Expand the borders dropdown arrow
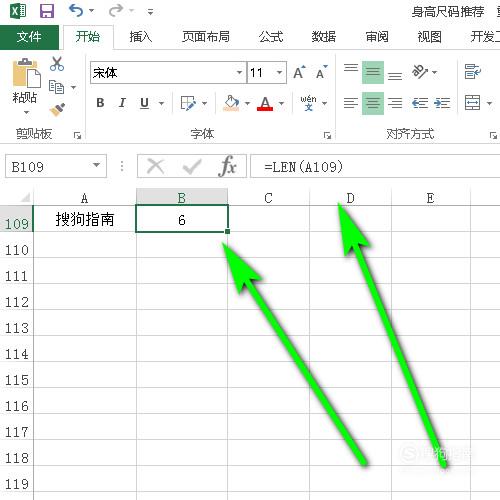The image size is (500, 500). click(205, 103)
